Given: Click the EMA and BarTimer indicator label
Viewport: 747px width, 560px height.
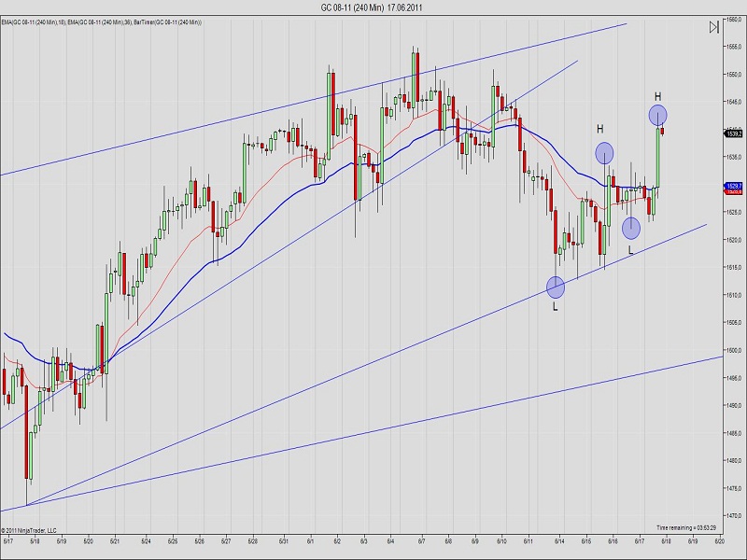Looking at the screenshot, I should point(102,21).
